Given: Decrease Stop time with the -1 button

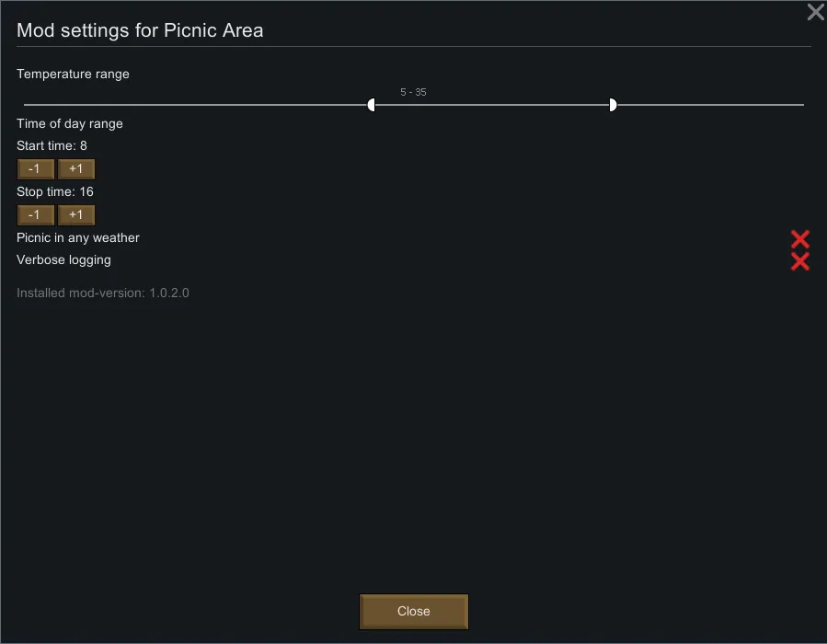Looking at the screenshot, I should [x=36, y=215].
